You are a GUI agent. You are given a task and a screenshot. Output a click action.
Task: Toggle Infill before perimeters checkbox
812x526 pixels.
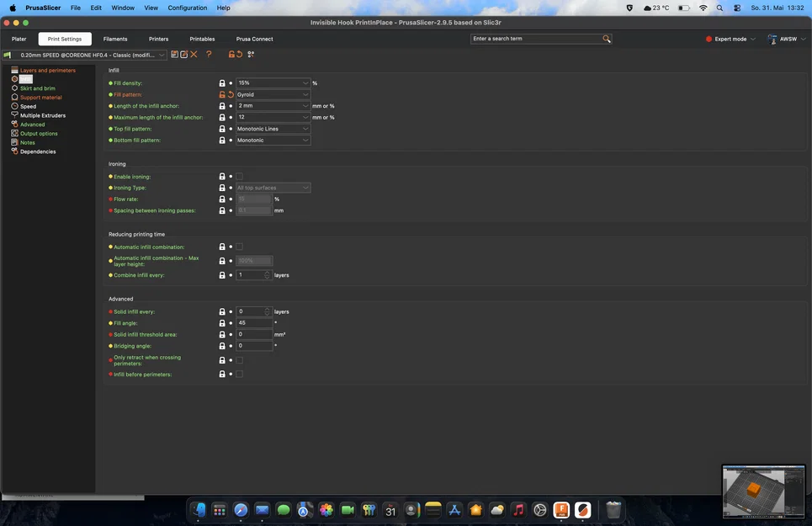coord(239,374)
